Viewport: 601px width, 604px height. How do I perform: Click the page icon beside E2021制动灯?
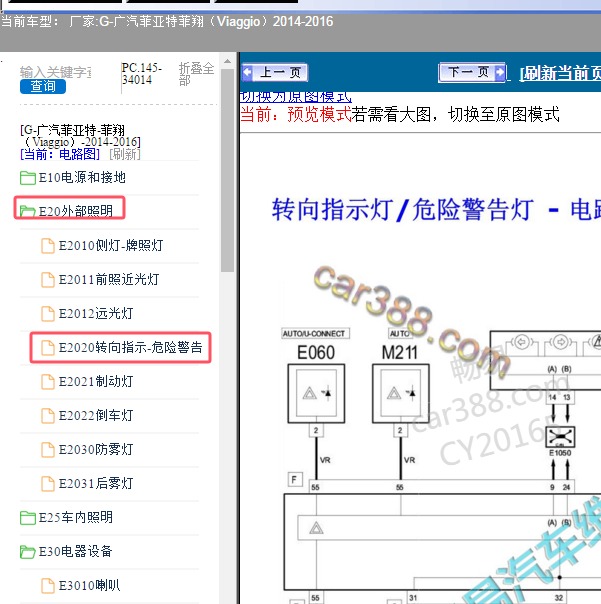pos(48,382)
